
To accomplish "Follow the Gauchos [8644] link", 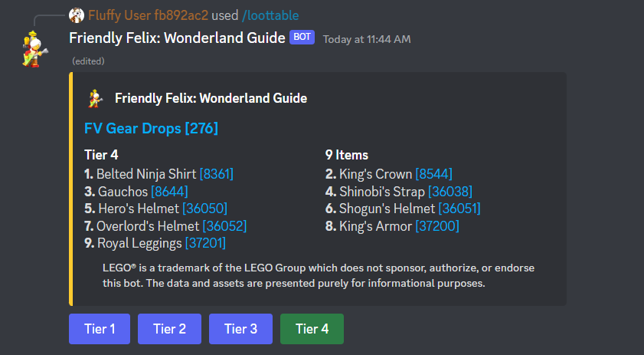I will 169,191.
